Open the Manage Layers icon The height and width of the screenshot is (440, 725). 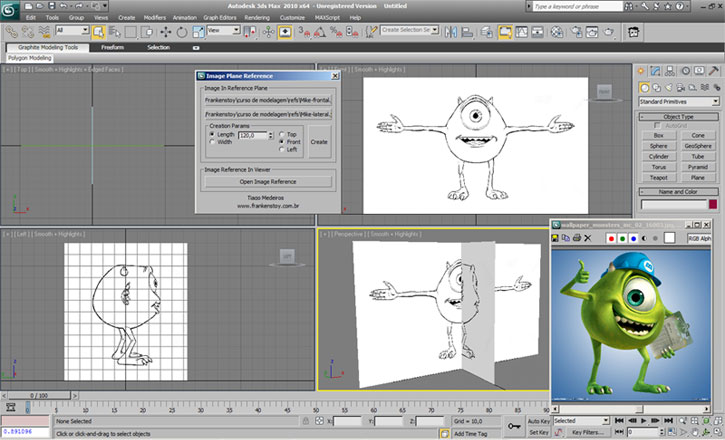[x=486, y=32]
